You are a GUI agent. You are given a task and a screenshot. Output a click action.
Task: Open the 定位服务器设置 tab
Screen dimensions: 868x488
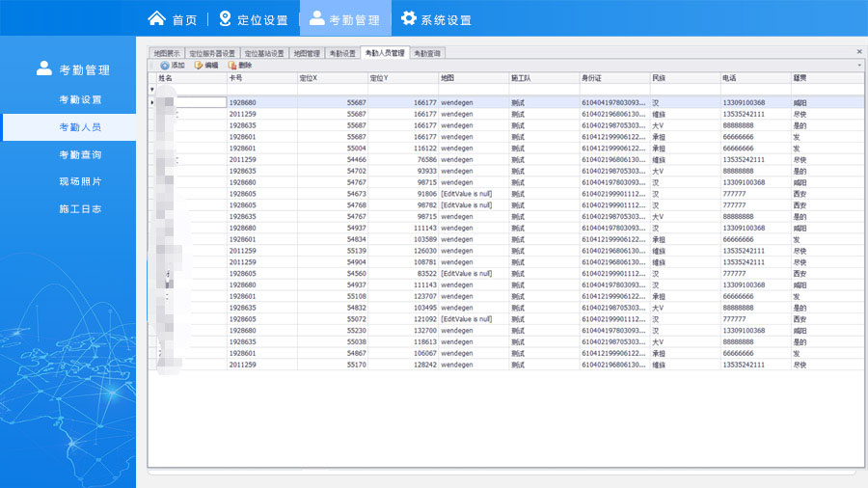coord(211,53)
